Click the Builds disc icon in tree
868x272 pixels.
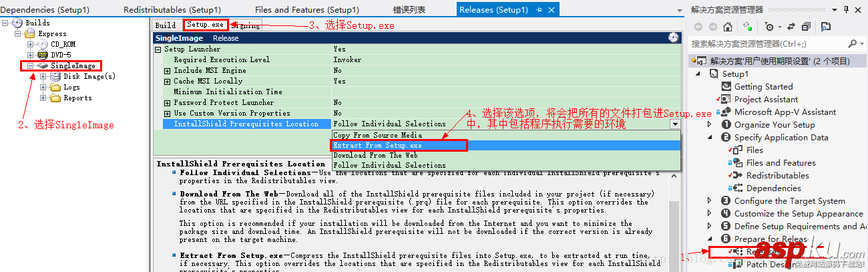[17, 23]
